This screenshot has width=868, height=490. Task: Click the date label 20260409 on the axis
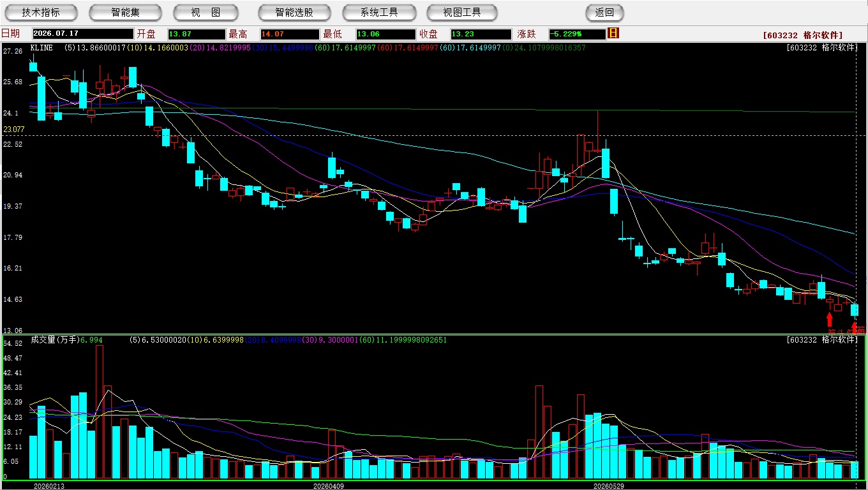pyautogui.click(x=328, y=486)
